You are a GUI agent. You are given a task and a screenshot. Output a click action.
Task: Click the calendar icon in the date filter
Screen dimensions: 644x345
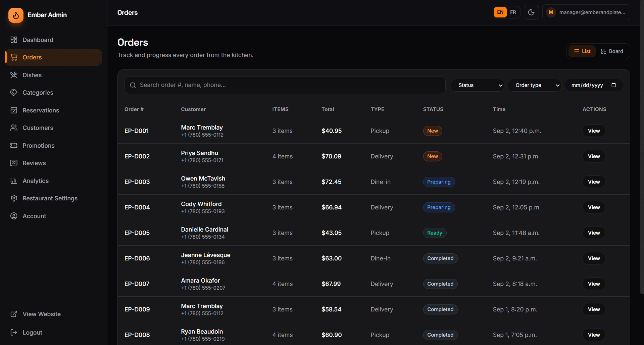click(613, 85)
